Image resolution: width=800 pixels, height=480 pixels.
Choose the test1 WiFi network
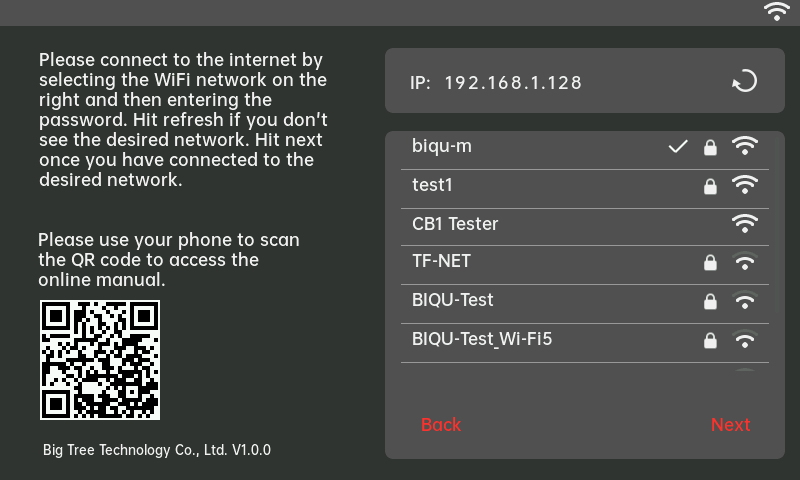(x=432, y=185)
